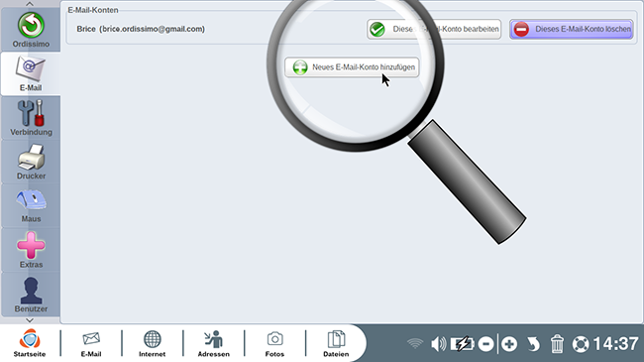Open the Maus mouse settings

pos(31,205)
